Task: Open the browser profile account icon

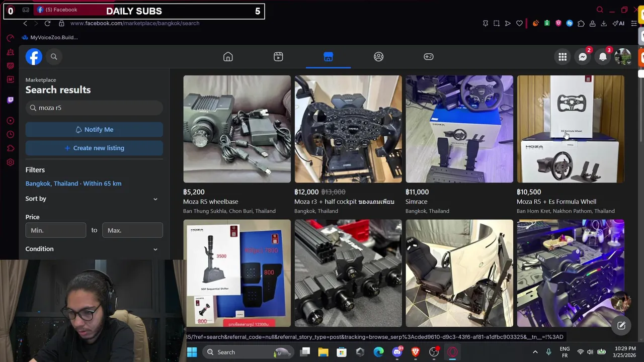Action: pos(593,23)
